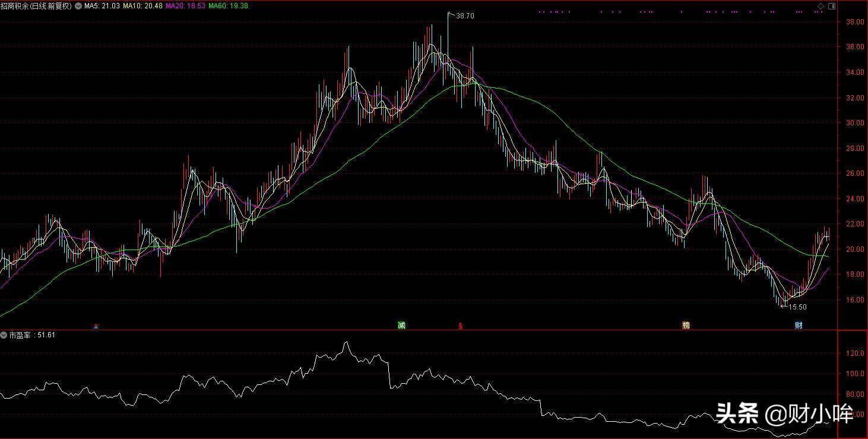Click the MA5: 21.03 label
Screen dimensions: 868x439
click(101, 5)
